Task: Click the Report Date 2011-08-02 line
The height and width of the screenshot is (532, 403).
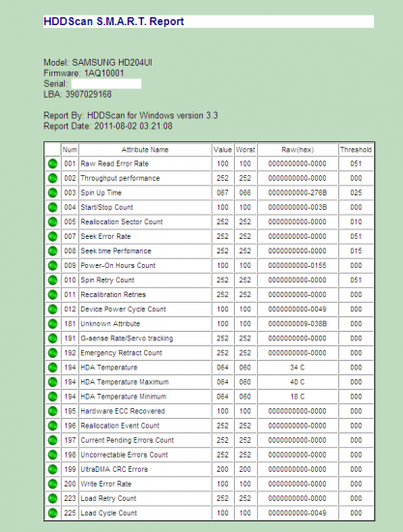Action: pyautogui.click(x=108, y=126)
